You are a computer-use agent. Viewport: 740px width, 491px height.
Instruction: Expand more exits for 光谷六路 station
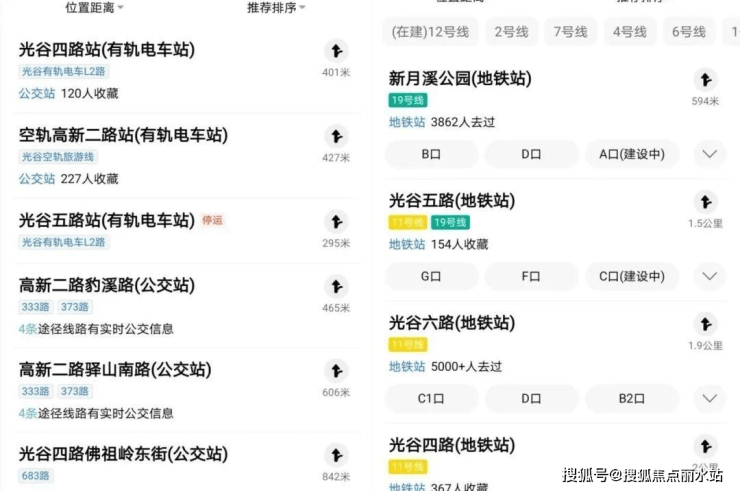pos(709,398)
